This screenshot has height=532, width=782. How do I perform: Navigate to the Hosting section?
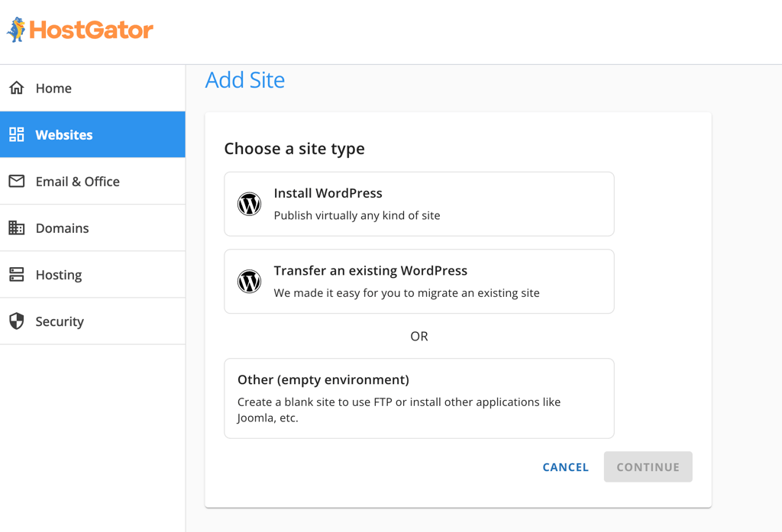pyautogui.click(x=92, y=274)
